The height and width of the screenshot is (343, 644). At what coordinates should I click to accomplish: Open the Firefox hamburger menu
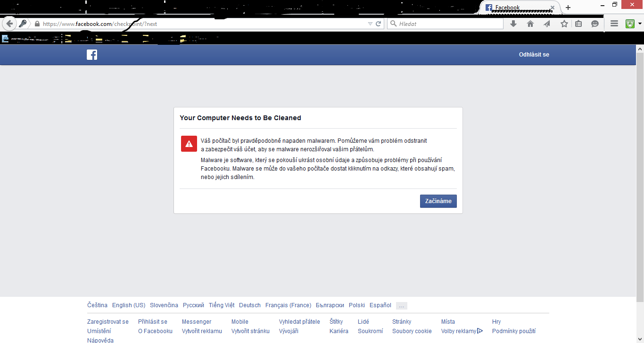click(614, 24)
